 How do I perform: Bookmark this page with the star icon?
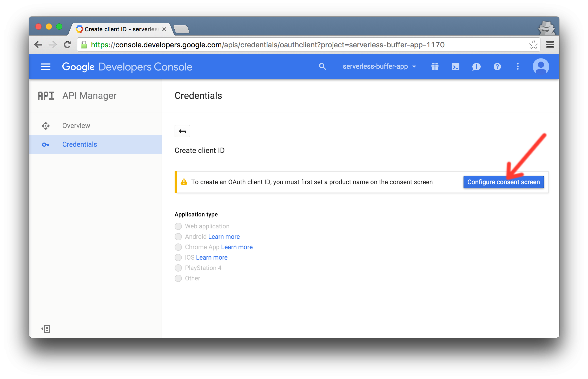click(533, 45)
